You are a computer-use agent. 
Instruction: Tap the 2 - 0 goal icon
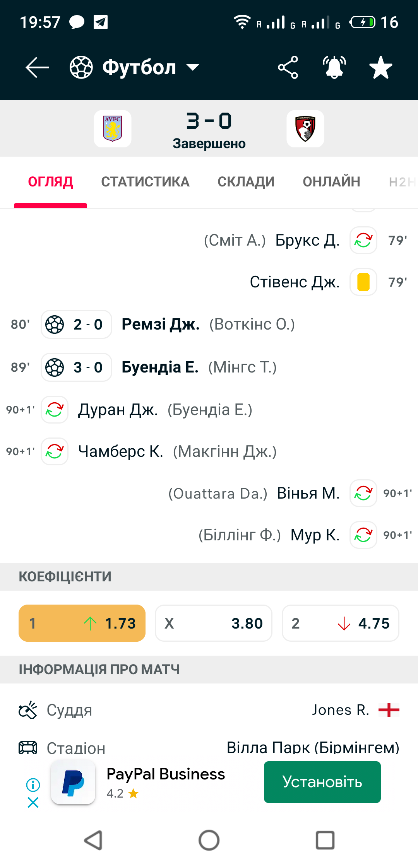55,325
